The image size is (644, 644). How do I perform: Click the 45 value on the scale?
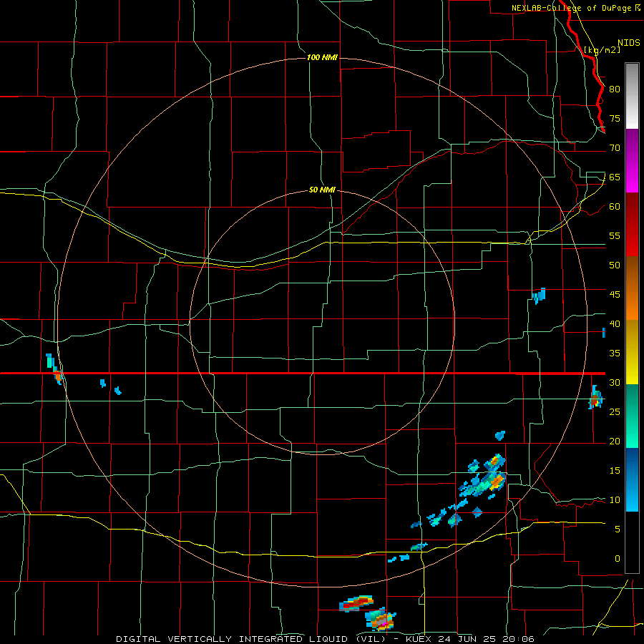(615, 295)
